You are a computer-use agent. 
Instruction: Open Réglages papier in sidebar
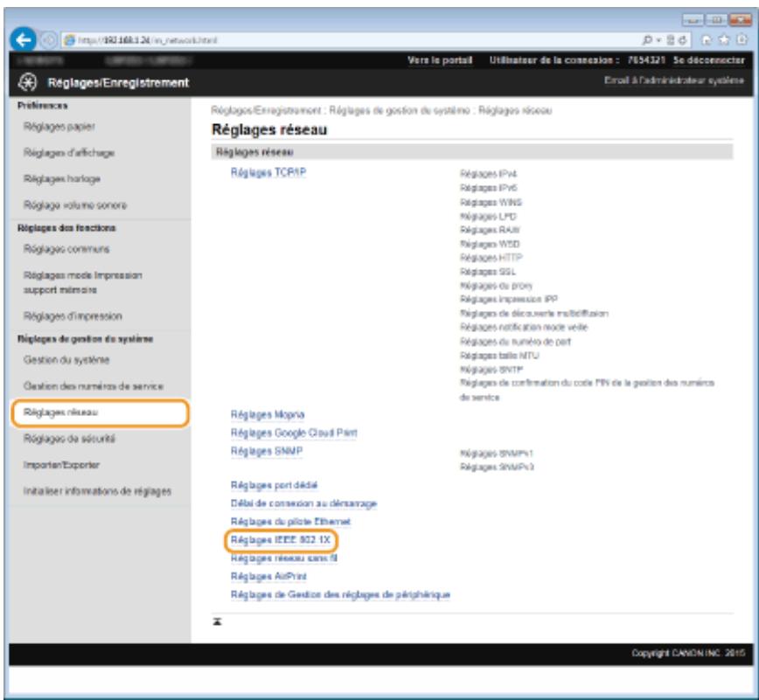tap(59, 127)
